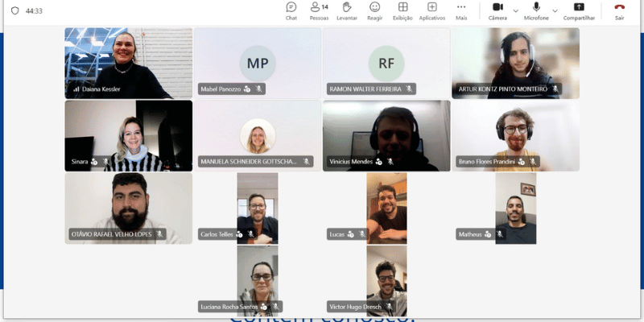Open the Exibição view options
Viewport: 644px width, 322px height.
coord(403,11)
